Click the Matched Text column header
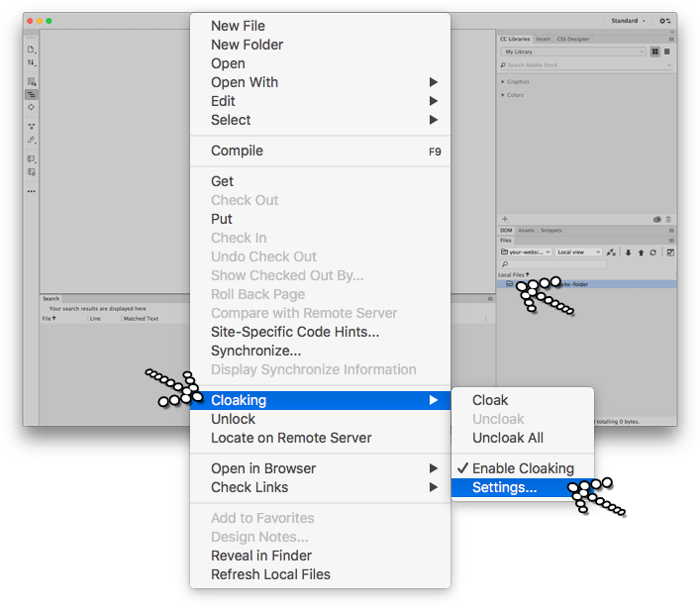Screen dimensions: 700x609 tap(141, 319)
